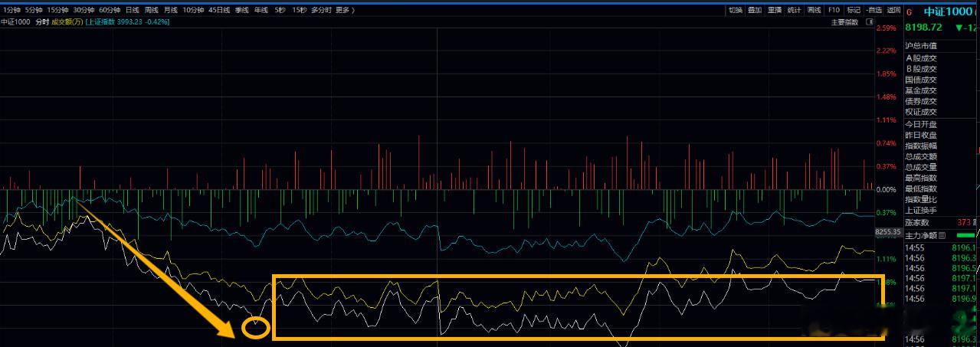Switch to 日线 daily chart
Image resolution: width=980 pixels, height=347 pixels.
point(132,10)
